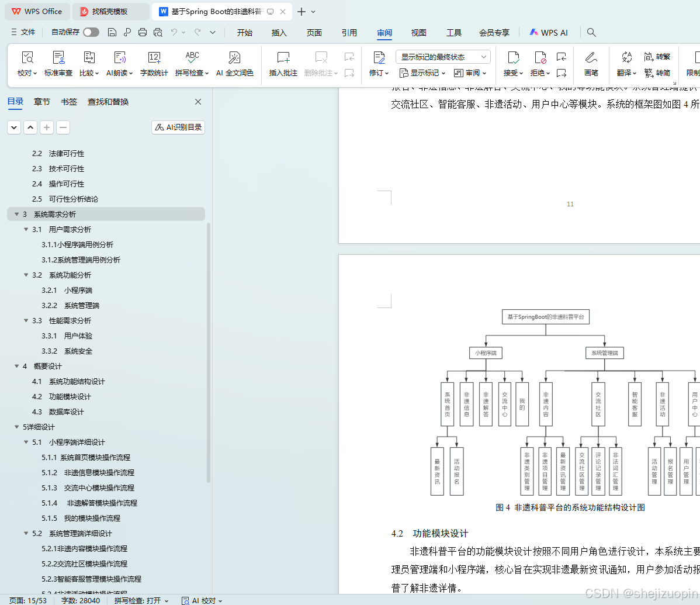Open the 拼写检查: 打开 status dropdown
This screenshot has width=700, height=605.
click(x=141, y=600)
